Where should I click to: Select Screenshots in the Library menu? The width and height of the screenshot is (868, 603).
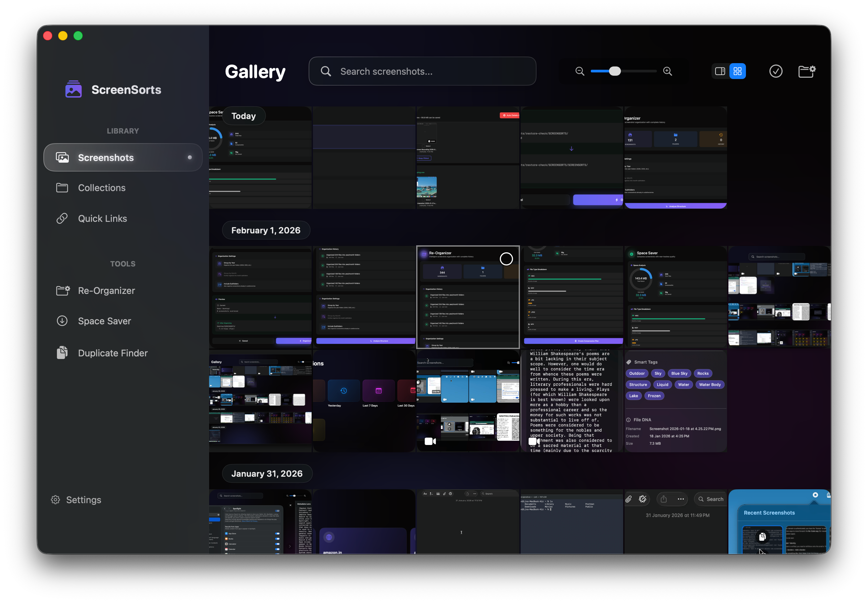tap(106, 158)
